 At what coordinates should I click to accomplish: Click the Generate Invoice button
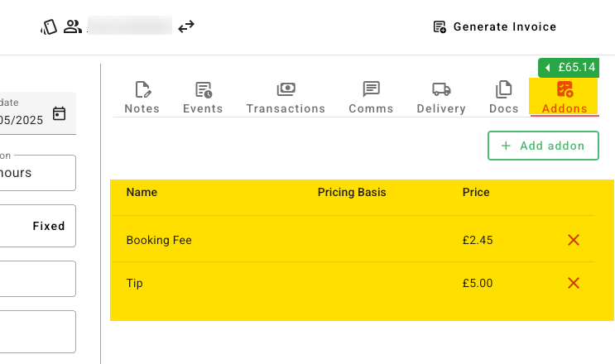[495, 26]
